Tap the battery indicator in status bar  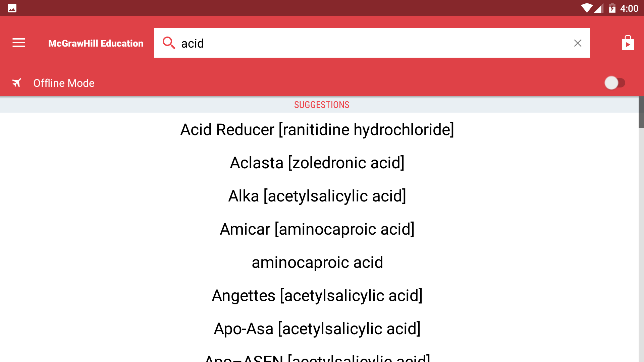click(612, 8)
